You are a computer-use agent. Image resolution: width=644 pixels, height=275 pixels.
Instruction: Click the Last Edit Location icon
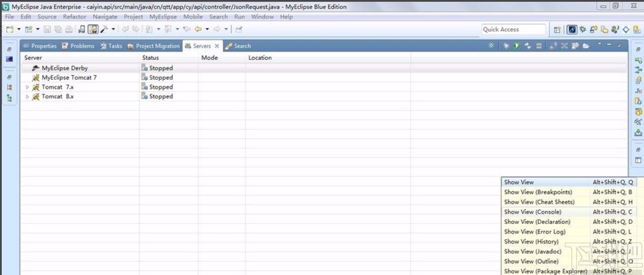point(186,29)
